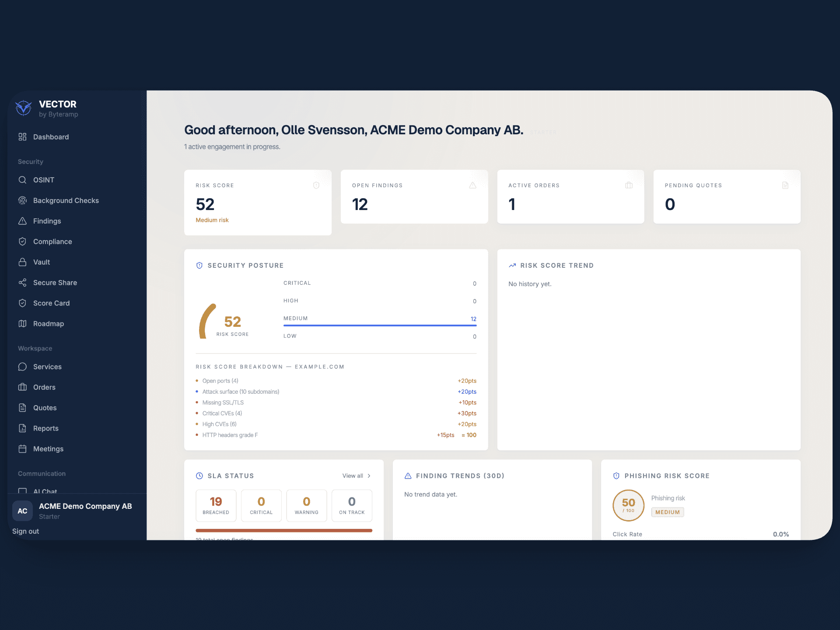This screenshot has width=840, height=630.
Task: Click the Background Checks fingerprint icon
Action: pos(22,200)
